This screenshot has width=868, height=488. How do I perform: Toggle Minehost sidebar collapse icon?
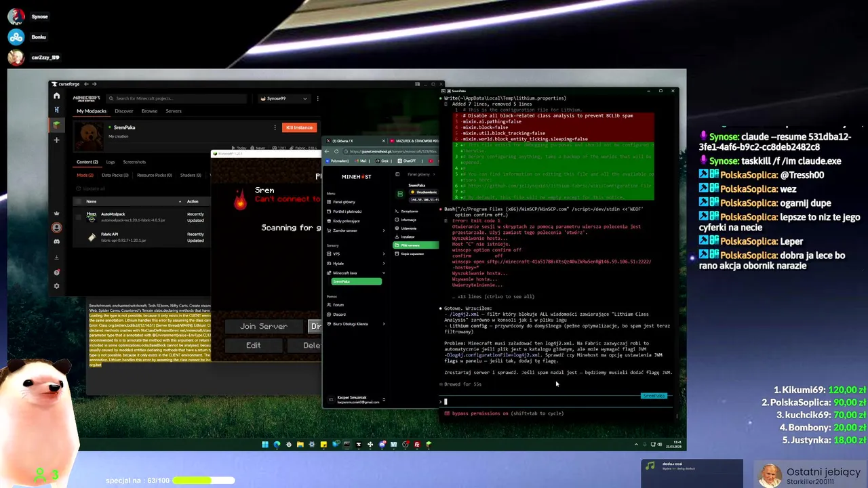tap(397, 174)
